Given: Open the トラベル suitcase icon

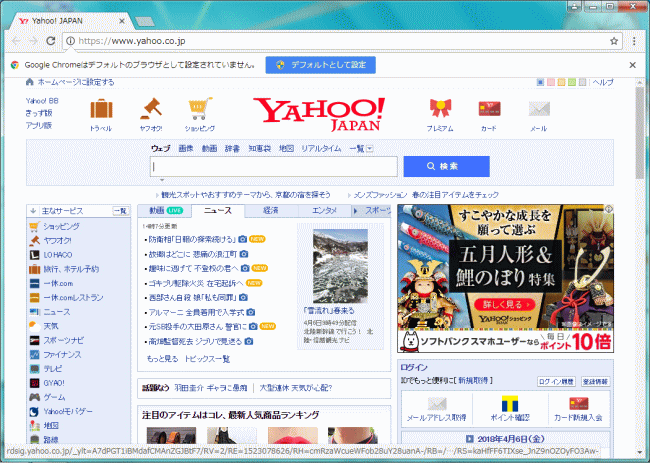Looking at the screenshot, I should click(x=101, y=109).
